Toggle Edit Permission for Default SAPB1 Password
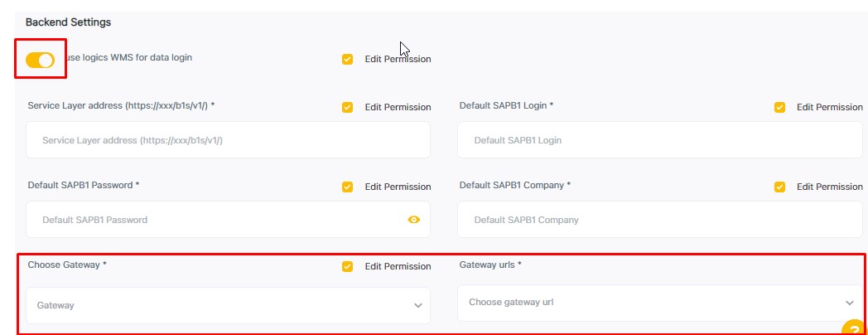 (347, 187)
